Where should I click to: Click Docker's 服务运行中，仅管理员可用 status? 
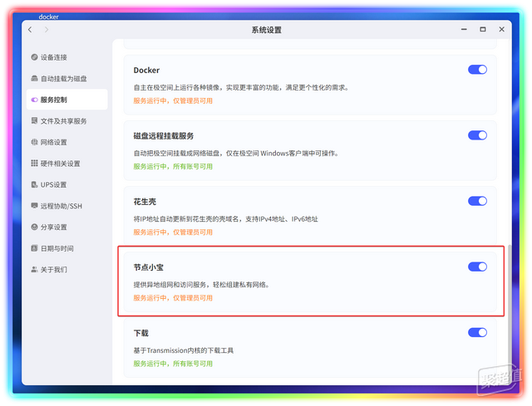pos(173,100)
